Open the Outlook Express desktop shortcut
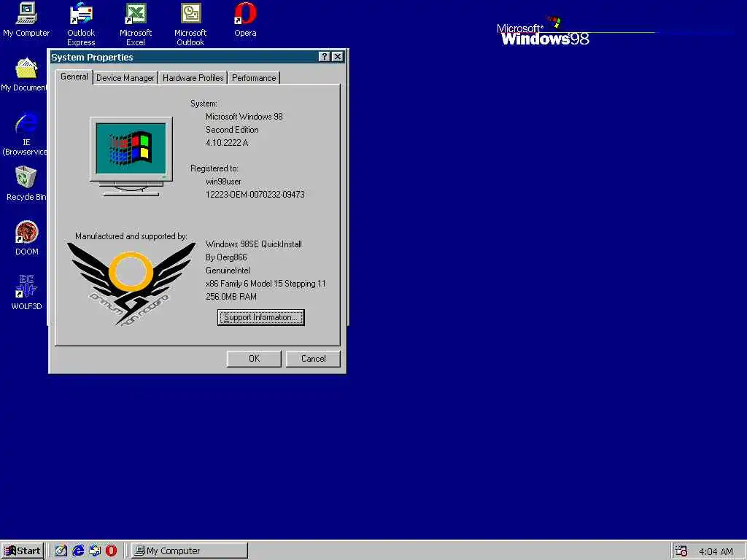Screen dimensions: 747x560 click(81, 24)
